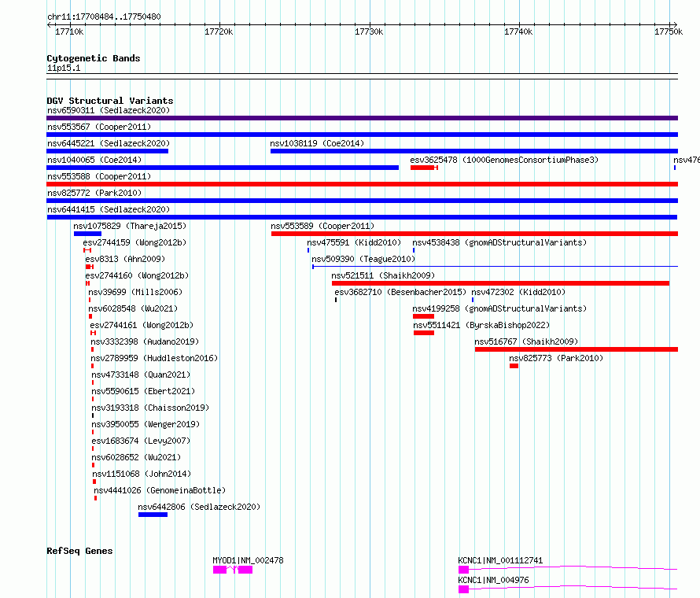Image resolution: width=700 pixels, height=598 pixels.
Task: Open nsv509390 (Teague2010) variant label
Action: pos(363,259)
